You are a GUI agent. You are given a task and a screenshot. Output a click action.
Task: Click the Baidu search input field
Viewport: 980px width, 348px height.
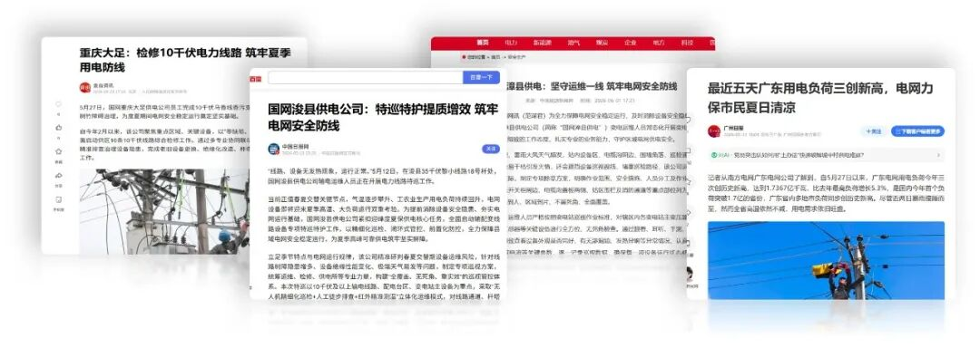366,77
